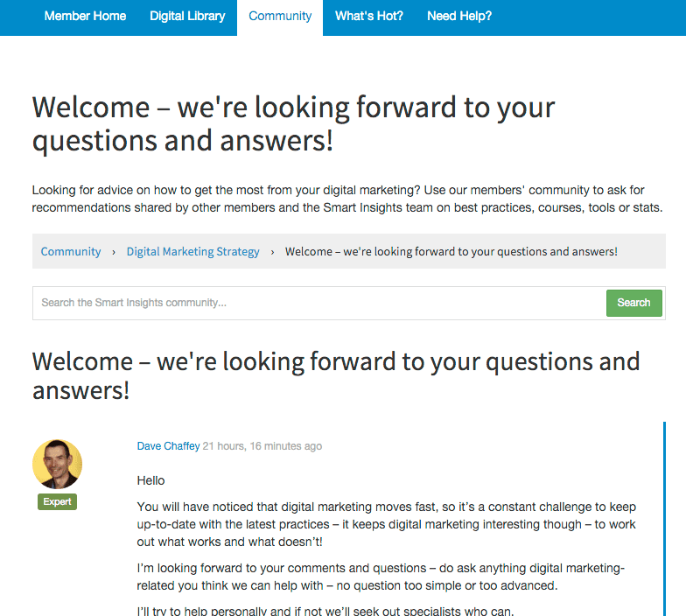The image size is (686, 616).
Task: Open the What's Hot? menu item
Action: coord(369,16)
